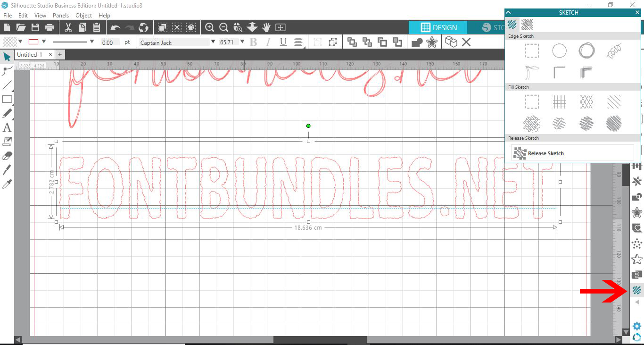This screenshot has height=345, width=644.
Task: Select no fill sketch dashed square
Action: coord(532,101)
